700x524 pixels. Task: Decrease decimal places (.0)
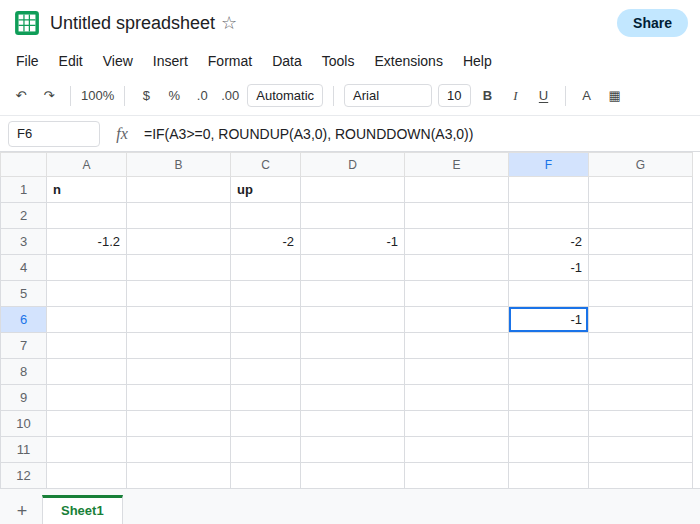click(202, 96)
